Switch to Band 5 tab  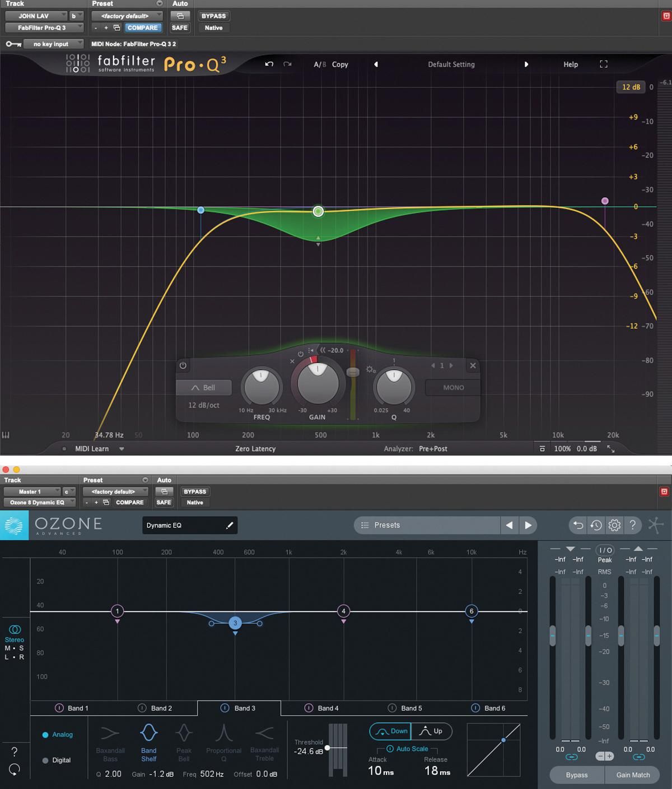click(x=405, y=708)
